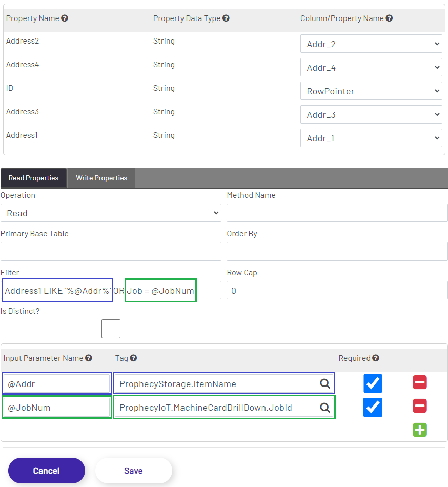Click the help icon next to Property Name
The width and height of the screenshot is (448, 487).
pos(65,17)
